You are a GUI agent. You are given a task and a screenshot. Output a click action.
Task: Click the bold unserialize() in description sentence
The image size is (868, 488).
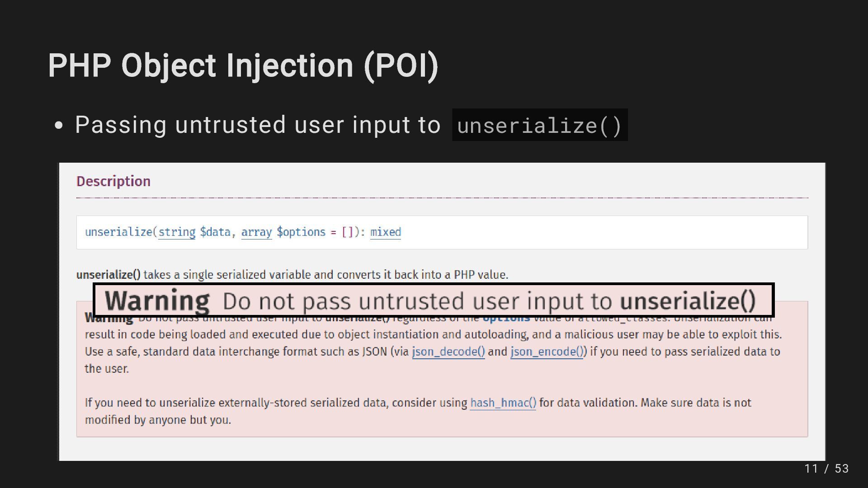coord(108,275)
